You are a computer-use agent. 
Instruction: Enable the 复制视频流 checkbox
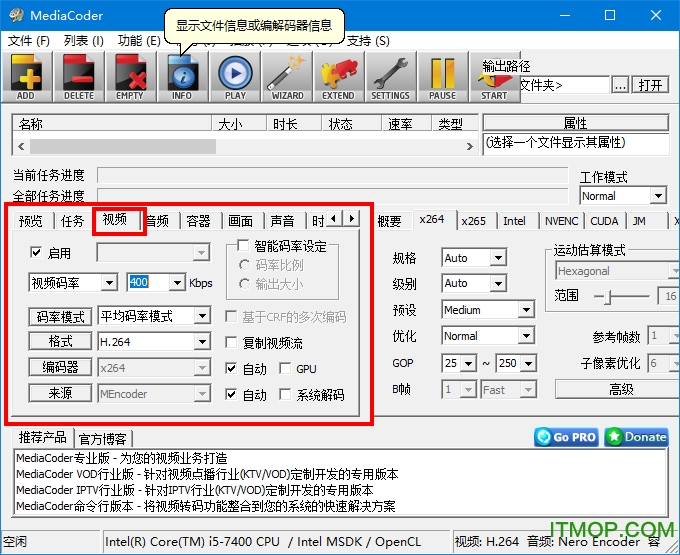[x=233, y=343]
